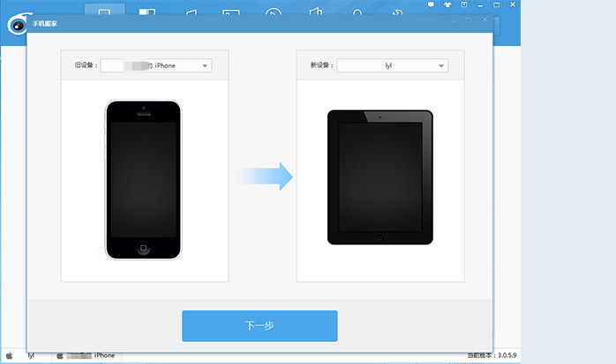This screenshot has width=616, height=364.
Task: Select the highlighted first device tab in toolbar
Action: click(105, 12)
